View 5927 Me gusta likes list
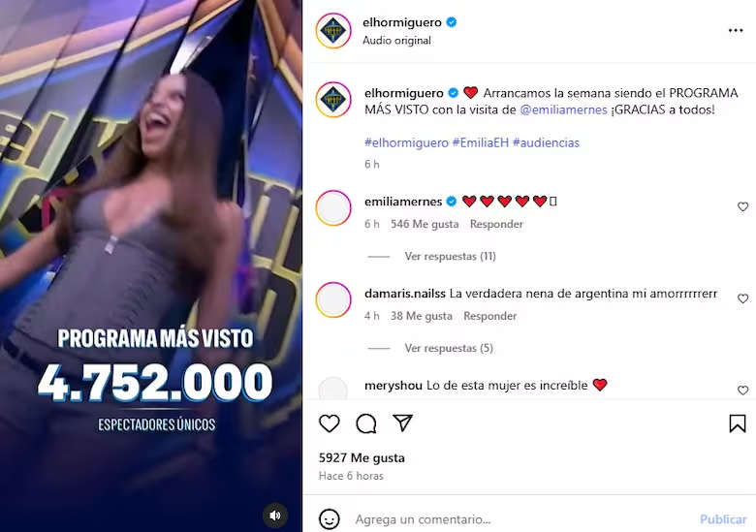Image resolution: width=756 pixels, height=532 pixels. click(362, 457)
